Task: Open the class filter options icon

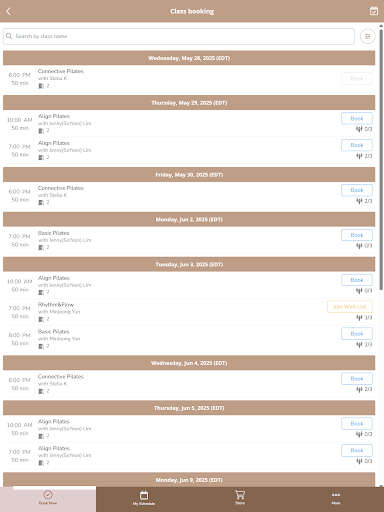Action: (x=367, y=36)
